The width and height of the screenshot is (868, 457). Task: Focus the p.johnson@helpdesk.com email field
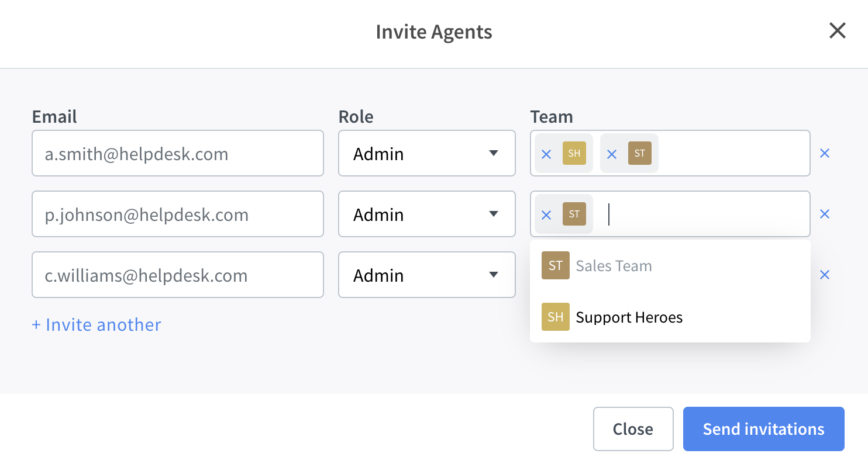coord(178,214)
